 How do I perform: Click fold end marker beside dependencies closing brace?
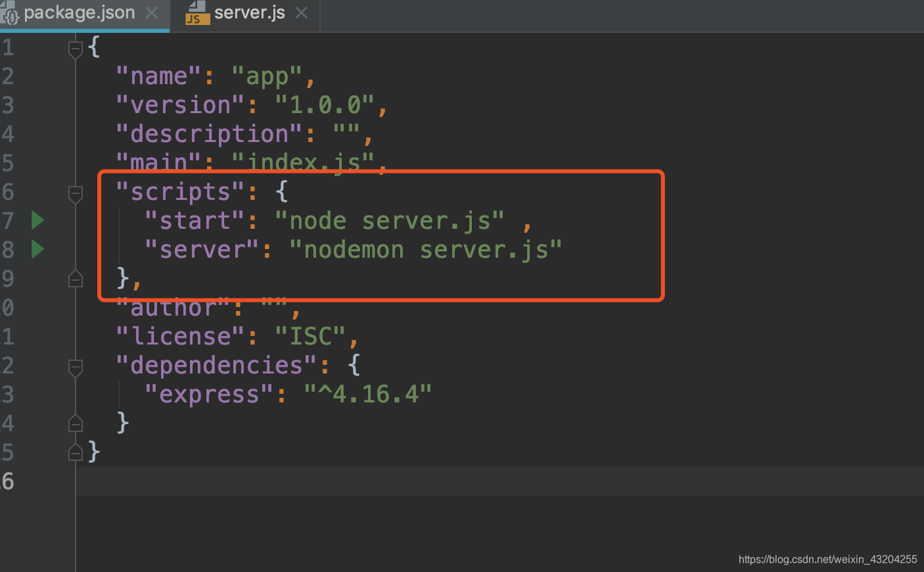[76, 423]
